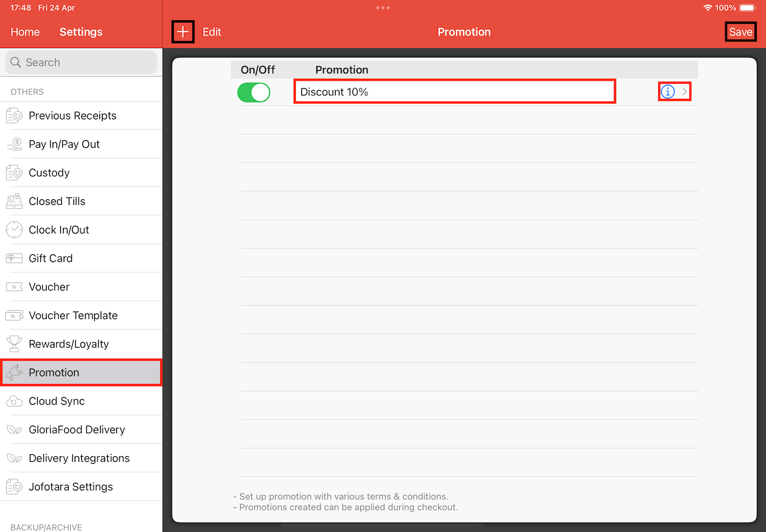The width and height of the screenshot is (766, 532).
Task: Open Jofotara Settings
Action: tap(81, 487)
